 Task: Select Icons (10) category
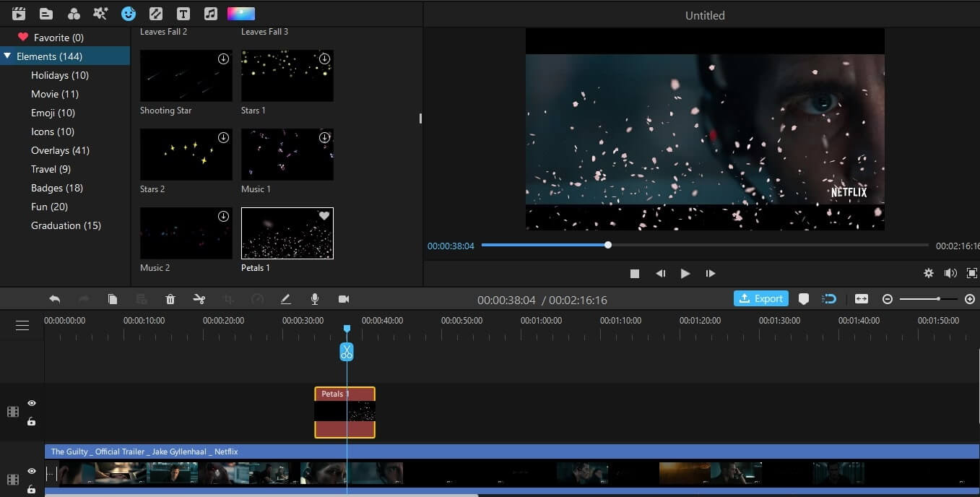point(53,131)
